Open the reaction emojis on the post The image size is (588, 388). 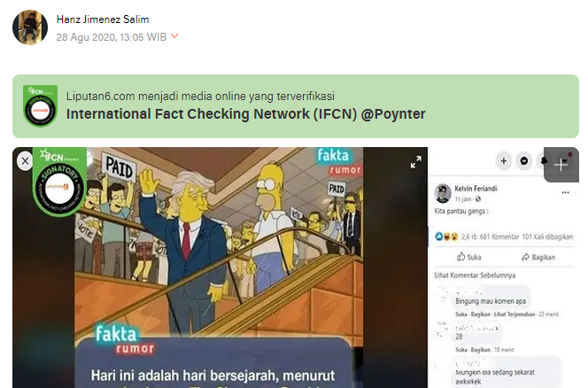446,237
